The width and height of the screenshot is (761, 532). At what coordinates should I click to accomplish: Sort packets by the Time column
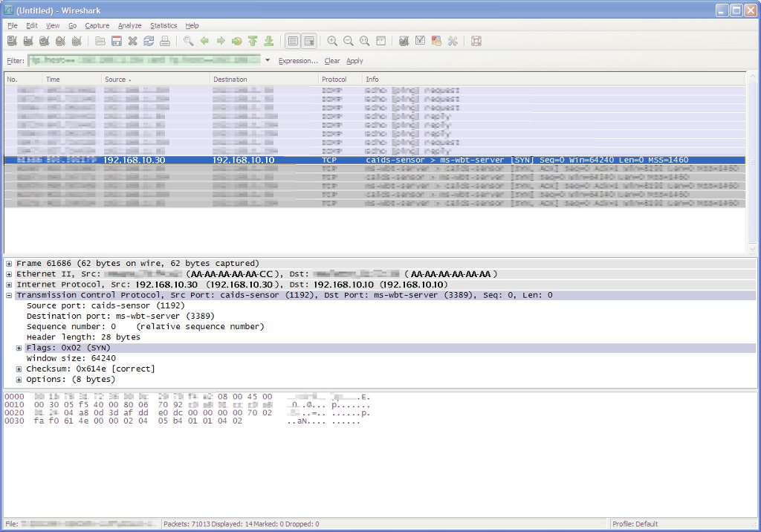[72, 79]
